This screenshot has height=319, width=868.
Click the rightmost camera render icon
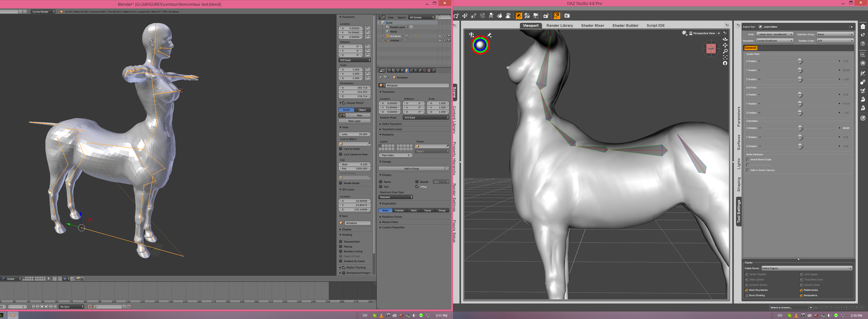coord(567,16)
